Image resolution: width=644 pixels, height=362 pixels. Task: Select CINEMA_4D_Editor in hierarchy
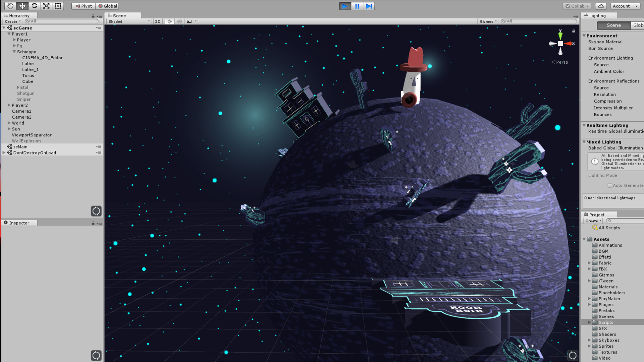[42, 58]
